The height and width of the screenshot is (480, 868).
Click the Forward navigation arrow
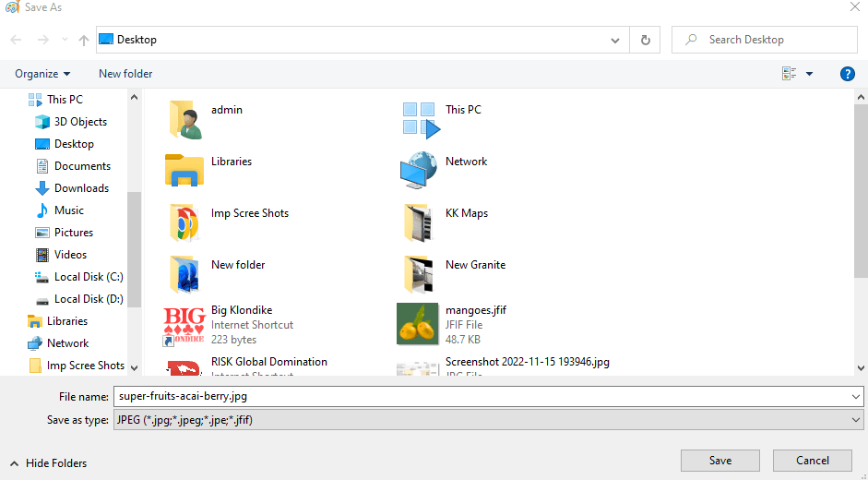click(x=42, y=40)
